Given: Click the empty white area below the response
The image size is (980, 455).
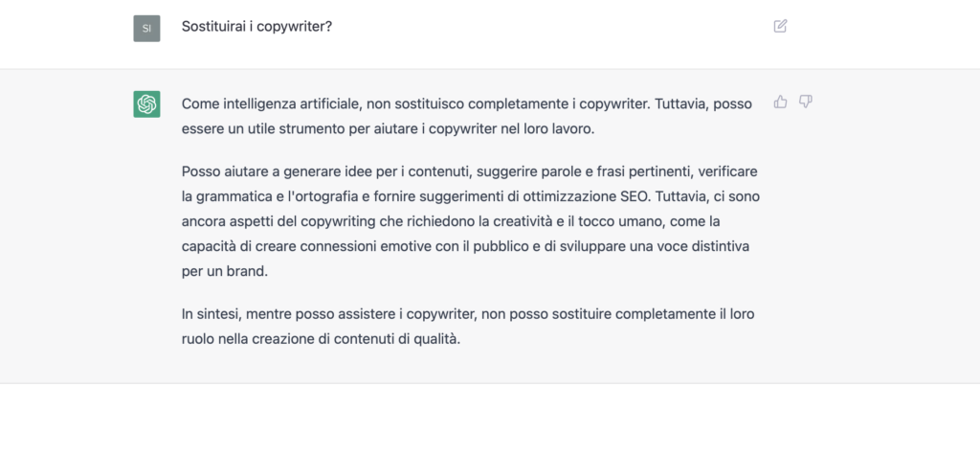Looking at the screenshot, I should (490, 420).
